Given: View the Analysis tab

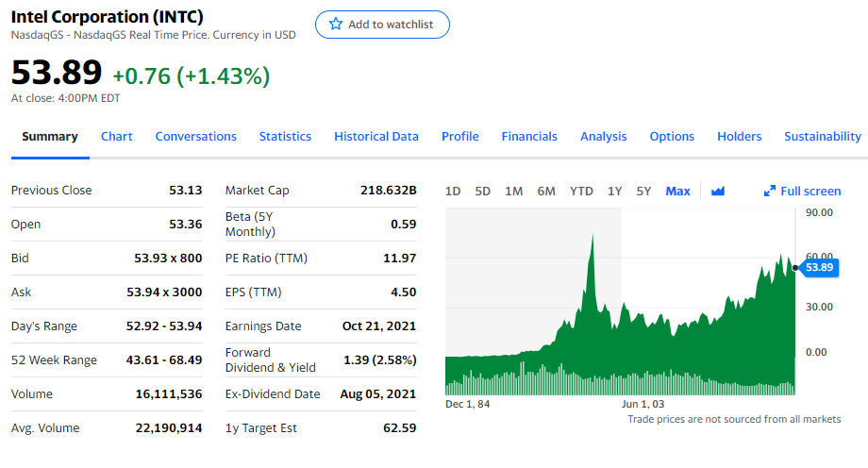Looking at the screenshot, I should click(x=604, y=136).
